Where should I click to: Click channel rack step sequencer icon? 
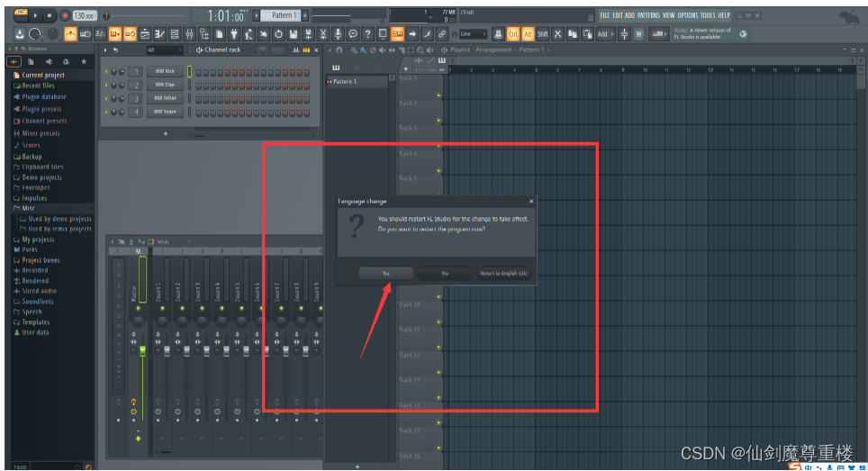click(x=306, y=50)
